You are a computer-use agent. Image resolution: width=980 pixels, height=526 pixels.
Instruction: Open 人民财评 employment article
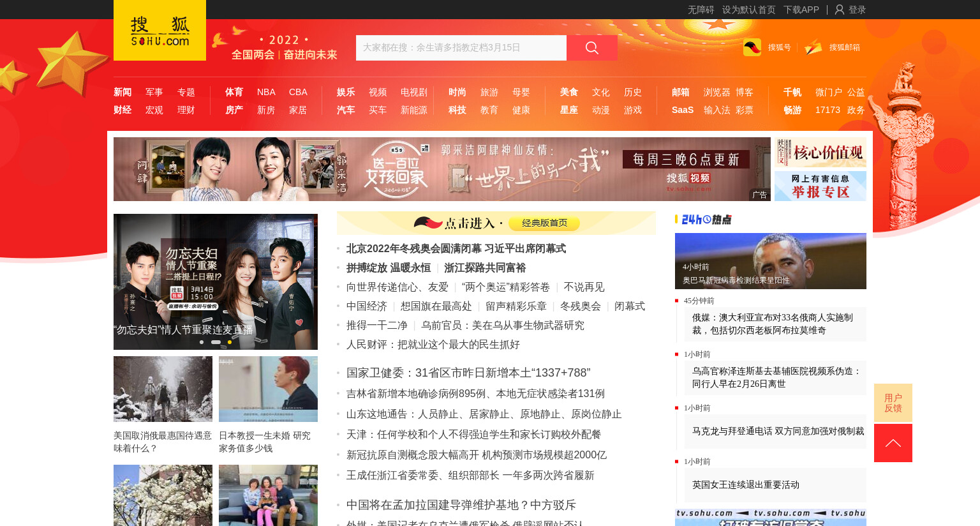click(x=433, y=344)
